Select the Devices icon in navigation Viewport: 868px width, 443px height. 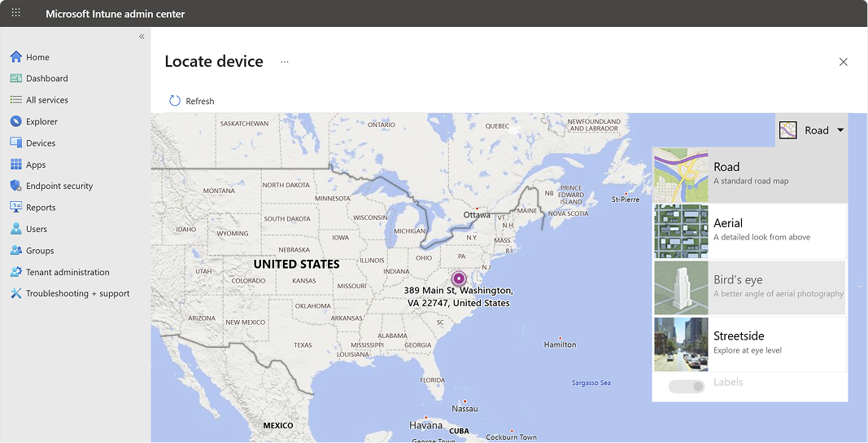click(x=15, y=143)
